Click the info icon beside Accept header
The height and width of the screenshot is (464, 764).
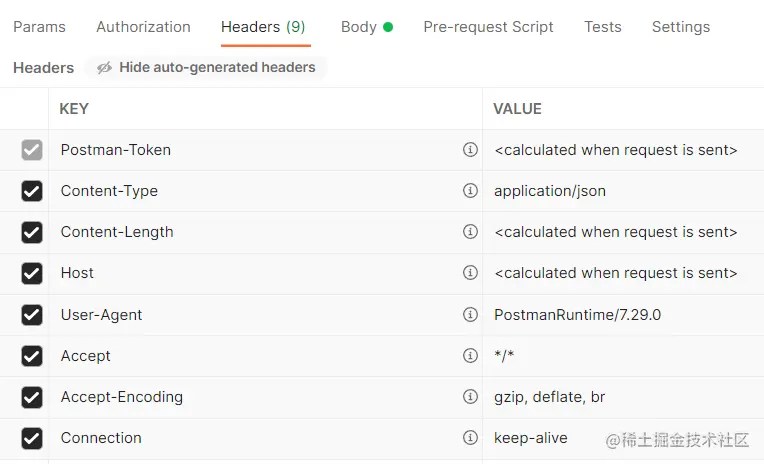tap(470, 356)
